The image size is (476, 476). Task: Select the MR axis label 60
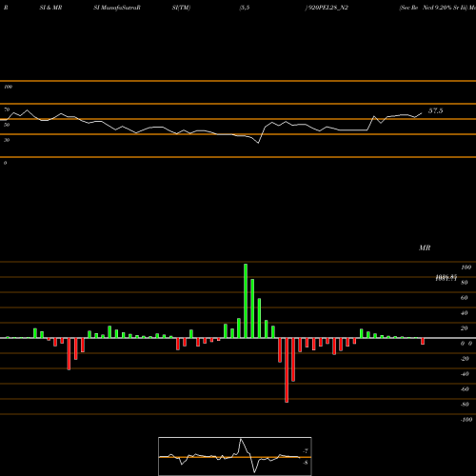[465, 298]
